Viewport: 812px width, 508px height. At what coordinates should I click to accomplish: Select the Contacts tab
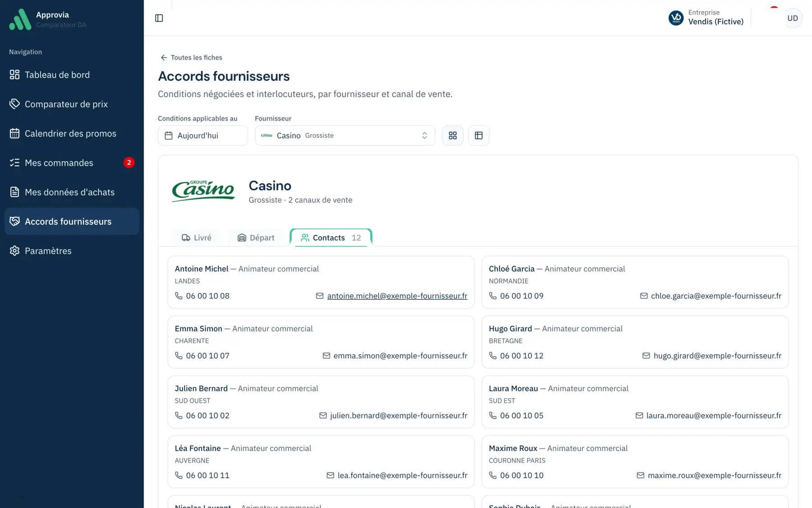coord(331,238)
